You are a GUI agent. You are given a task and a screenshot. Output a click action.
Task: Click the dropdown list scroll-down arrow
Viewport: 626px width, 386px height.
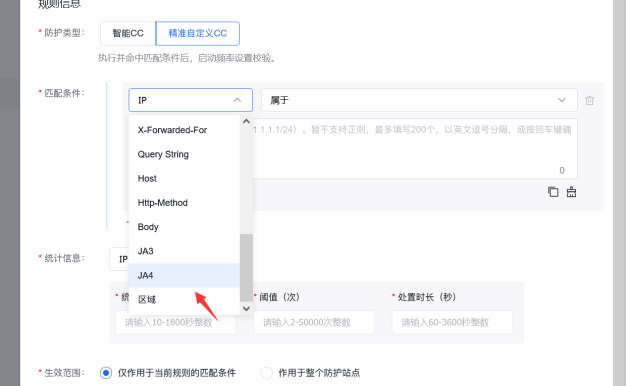click(x=246, y=308)
